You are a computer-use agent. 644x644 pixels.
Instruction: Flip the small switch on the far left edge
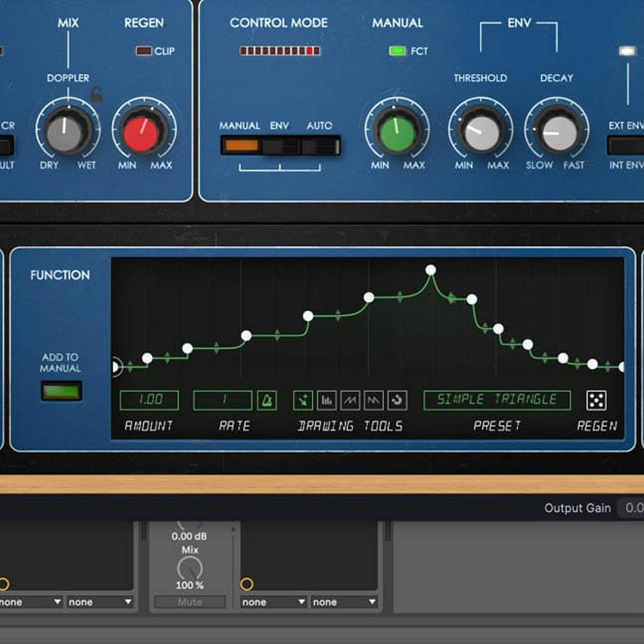point(5,144)
